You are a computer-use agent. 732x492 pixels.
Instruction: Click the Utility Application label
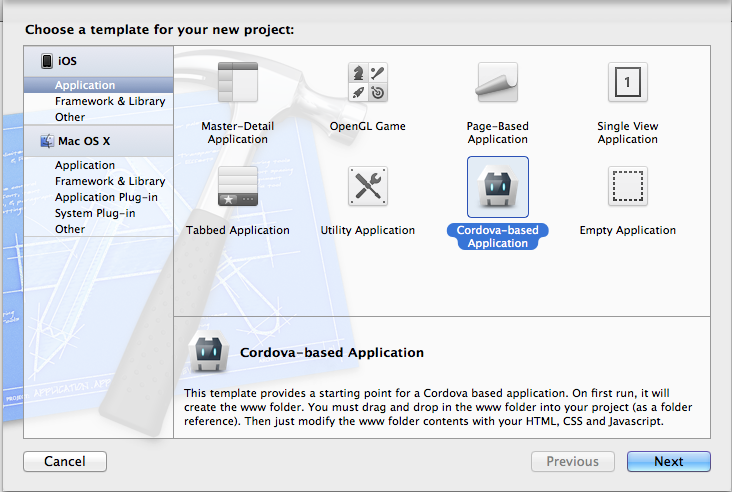pyautogui.click(x=368, y=230)
